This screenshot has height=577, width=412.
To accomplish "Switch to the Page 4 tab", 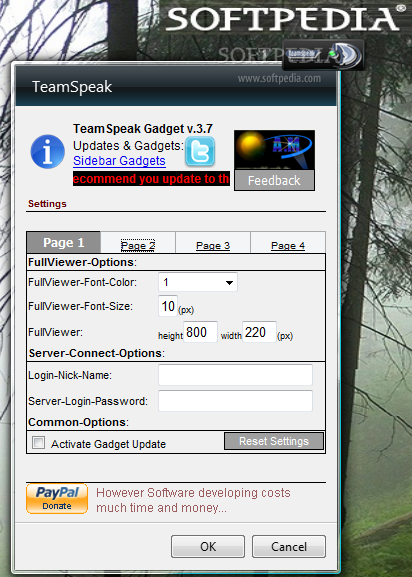I will 288,245.
